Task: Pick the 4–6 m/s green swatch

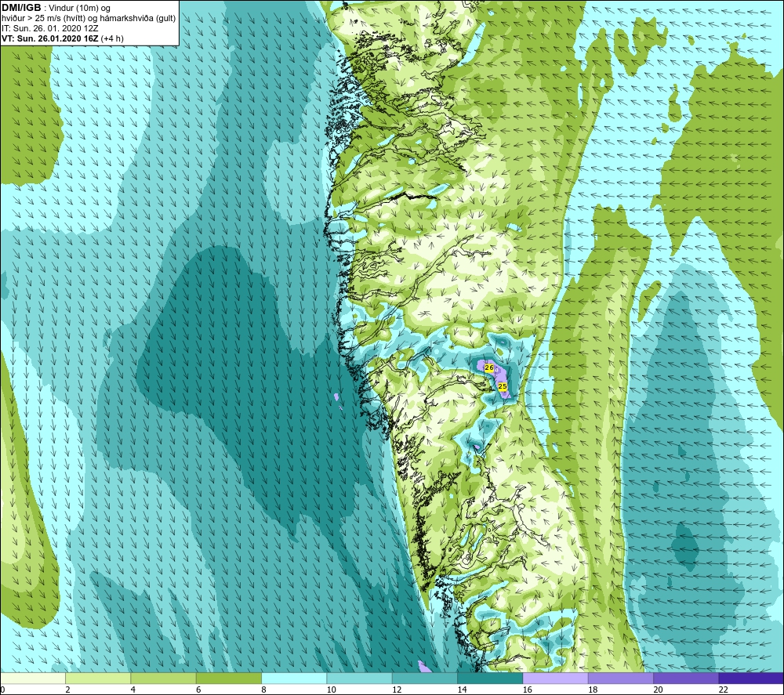Action: pos(164,678)
